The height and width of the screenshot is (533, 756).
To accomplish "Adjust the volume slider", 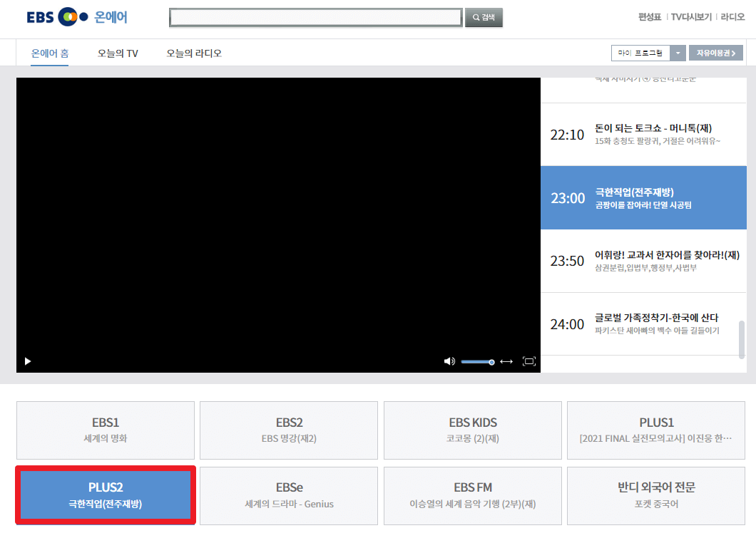I will (x=477, y=362).
